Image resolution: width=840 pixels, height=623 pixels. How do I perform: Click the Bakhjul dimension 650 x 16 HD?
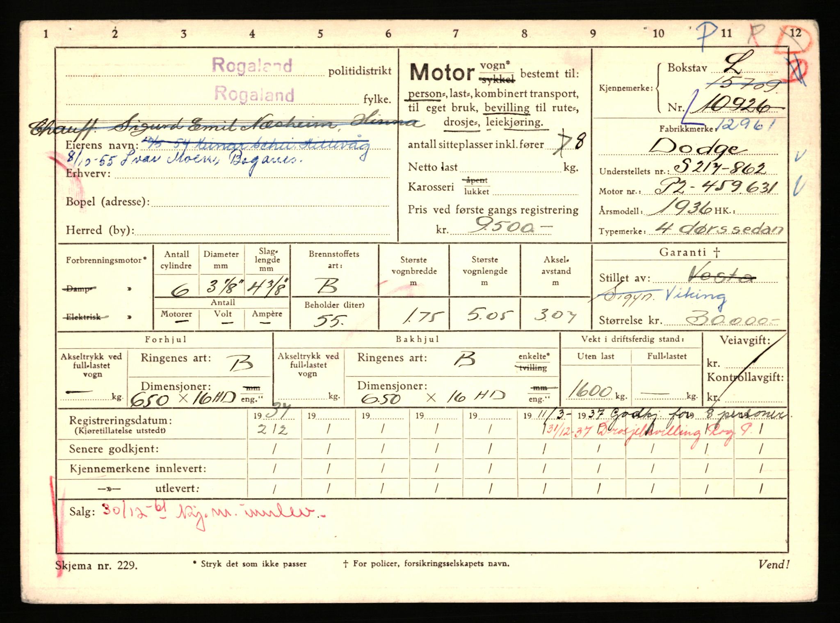coord(433,397)
